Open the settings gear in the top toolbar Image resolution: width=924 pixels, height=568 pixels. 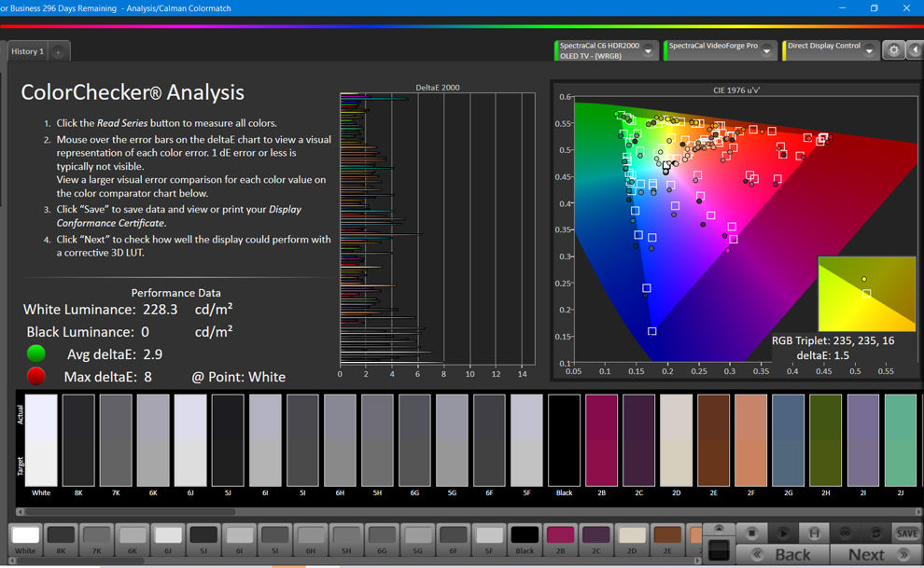(x=893, y=50)
